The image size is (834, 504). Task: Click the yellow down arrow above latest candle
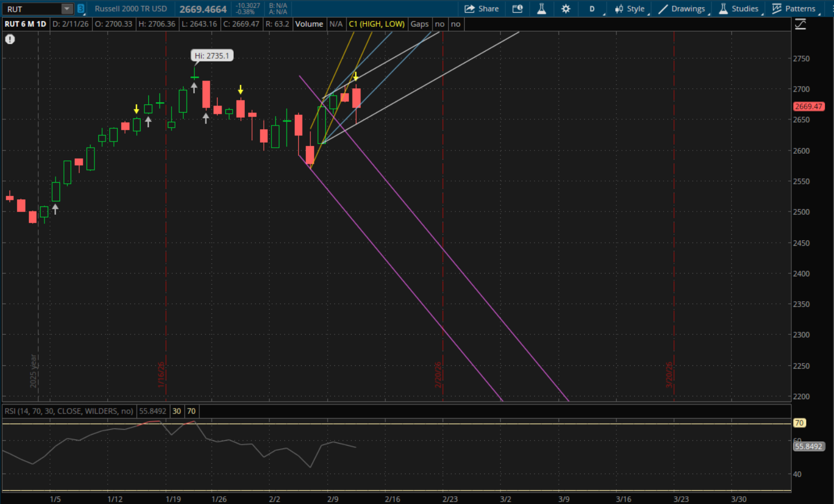pos(356,77)
